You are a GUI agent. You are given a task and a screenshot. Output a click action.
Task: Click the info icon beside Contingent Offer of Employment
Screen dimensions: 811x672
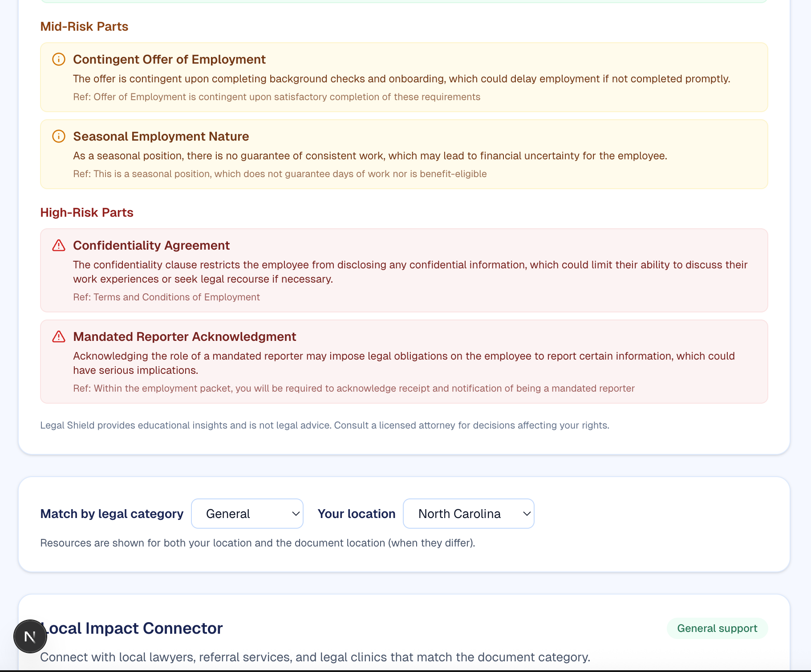coord(59,59)
